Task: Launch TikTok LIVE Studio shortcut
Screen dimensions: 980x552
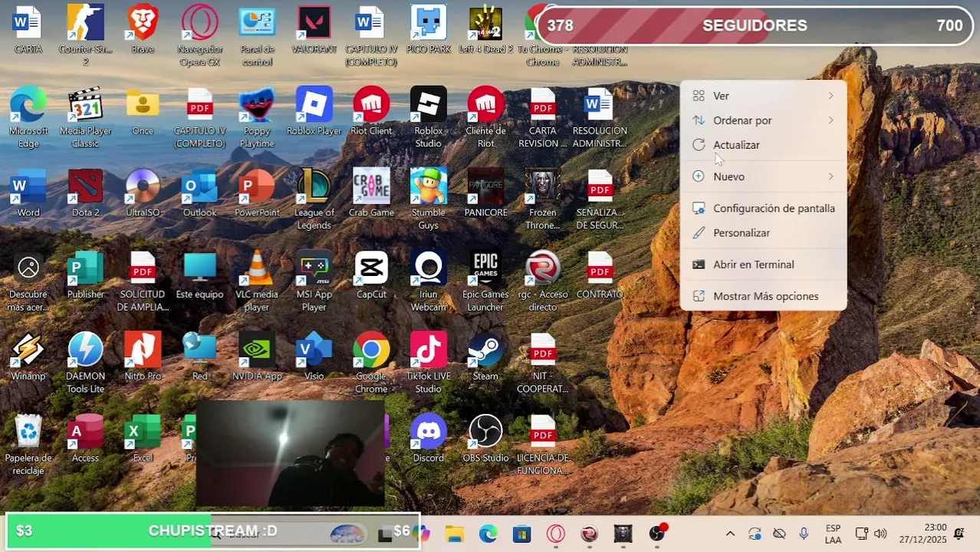Action: point(428,363)
